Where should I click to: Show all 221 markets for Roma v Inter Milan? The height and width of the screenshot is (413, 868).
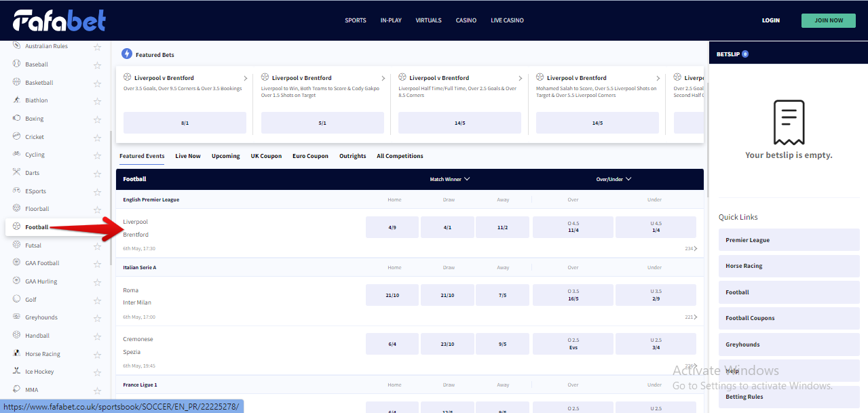[x=691, y=317]
